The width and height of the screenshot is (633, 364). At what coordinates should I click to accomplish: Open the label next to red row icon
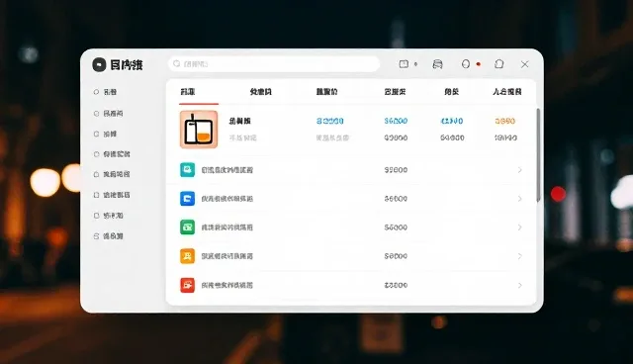point(227,285)
